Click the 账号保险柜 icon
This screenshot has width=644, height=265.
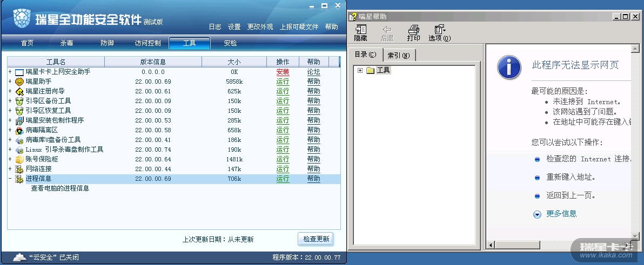19,160
